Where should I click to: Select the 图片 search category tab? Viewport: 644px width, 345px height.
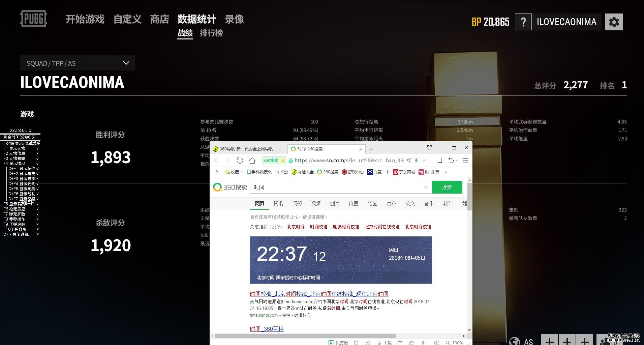pos(335,203)
